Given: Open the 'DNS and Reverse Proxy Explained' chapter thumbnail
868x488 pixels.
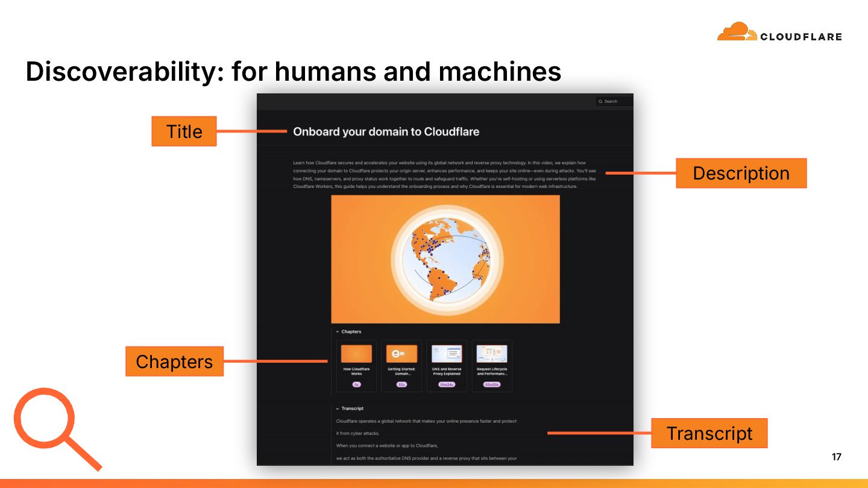Looking at the screenshot, I should point(447,354).
